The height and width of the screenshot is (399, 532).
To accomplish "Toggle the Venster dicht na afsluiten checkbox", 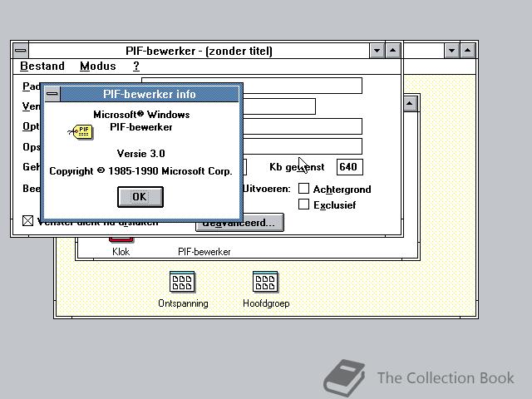I will pyautogui.click(x=27, y=221).
